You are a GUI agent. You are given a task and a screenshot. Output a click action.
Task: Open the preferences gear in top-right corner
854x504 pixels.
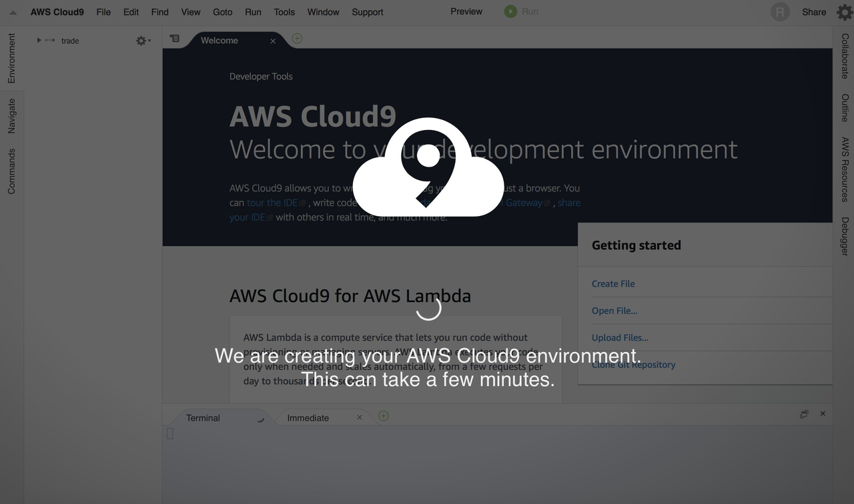coord(844,12)
